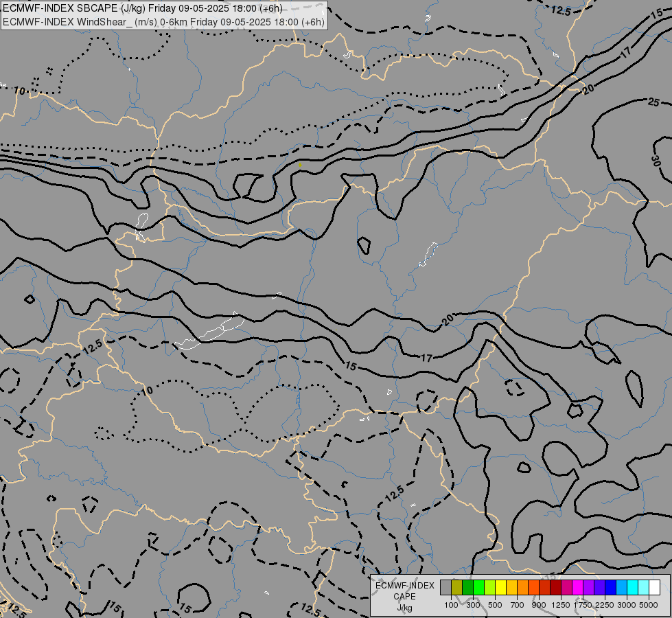Viewport: 672px width, 618px height.
Task: Click the 1750 value under the legend
Action: point(583,605)
